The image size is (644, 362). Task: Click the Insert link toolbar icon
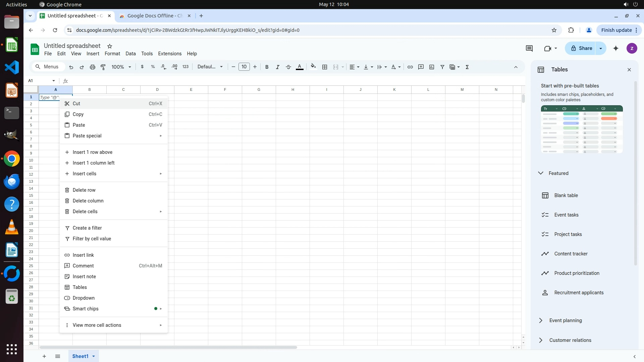tap(410, 67)
